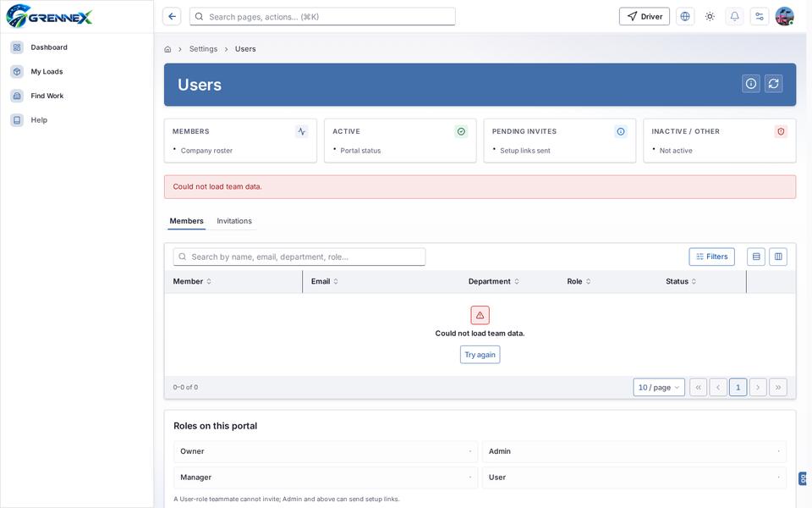
Task: Refresh the Users page
Action: (x=774, y=84)
